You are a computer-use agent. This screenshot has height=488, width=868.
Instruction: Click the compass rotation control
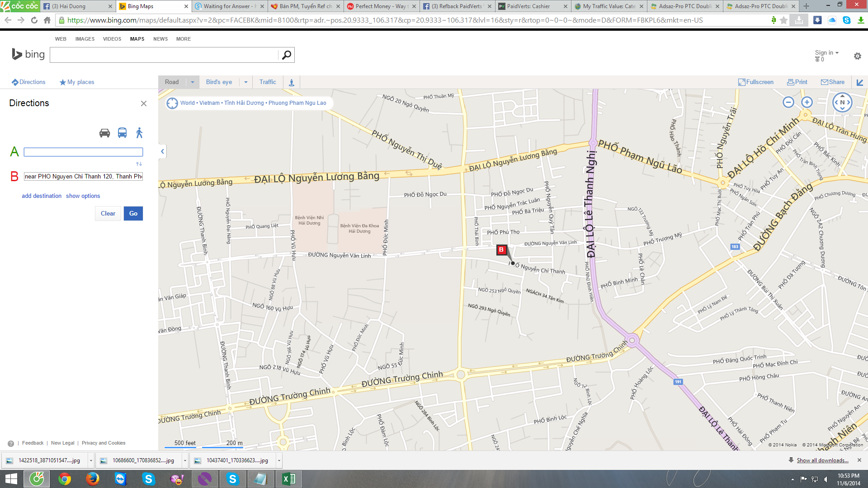842,102
